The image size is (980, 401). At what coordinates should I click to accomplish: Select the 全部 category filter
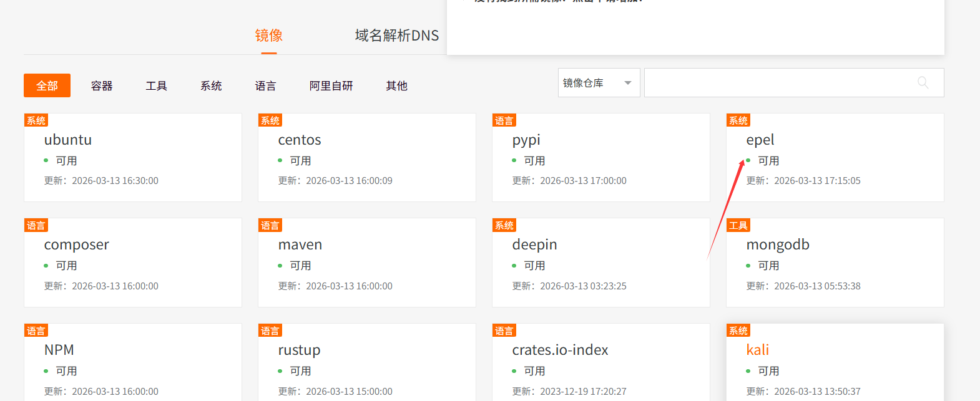point(47,85)
